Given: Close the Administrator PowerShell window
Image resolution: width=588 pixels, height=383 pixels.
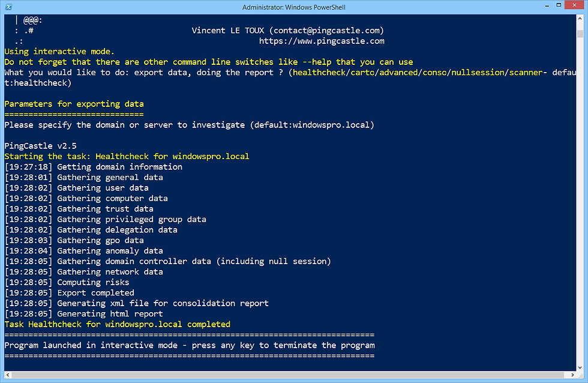Looking at the screenshot, I should click(575, 5).
